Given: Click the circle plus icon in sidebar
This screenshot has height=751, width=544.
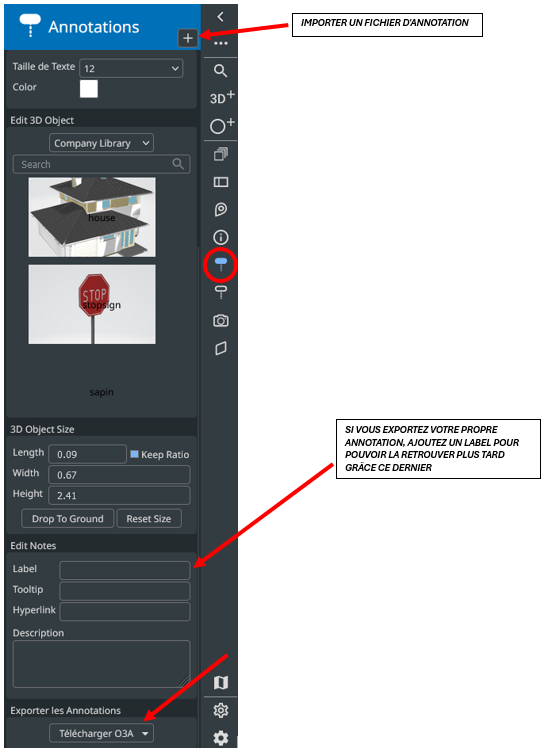Looking at the screenshot, I should coord(222,125).
